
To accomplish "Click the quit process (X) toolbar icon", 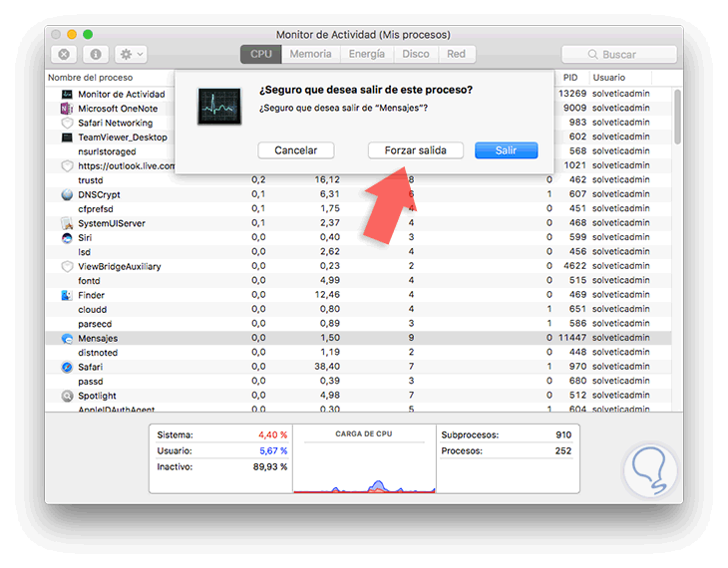I will pos(64,54).
